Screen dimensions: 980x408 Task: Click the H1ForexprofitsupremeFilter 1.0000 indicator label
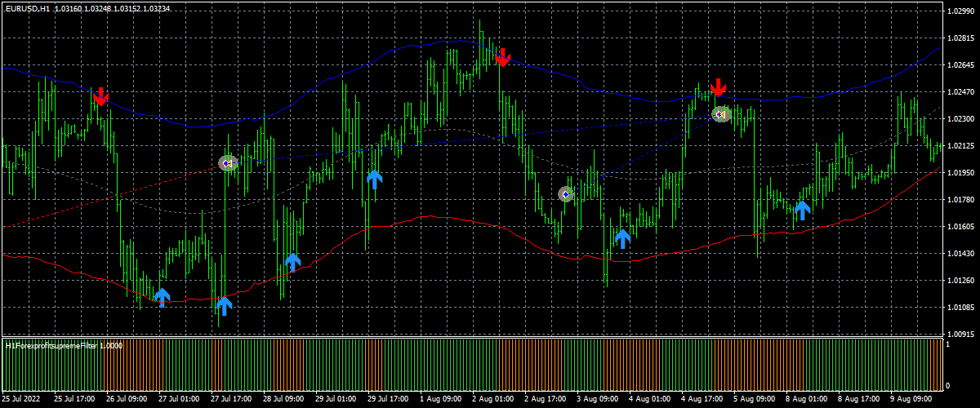click(x=65, y=346)
